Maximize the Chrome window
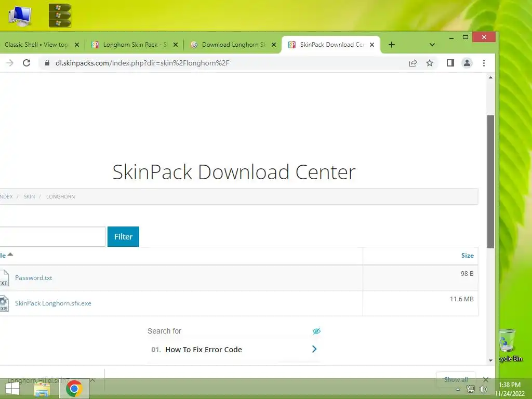The height and width of the screenshot is (399, 532). click(465, 37)
